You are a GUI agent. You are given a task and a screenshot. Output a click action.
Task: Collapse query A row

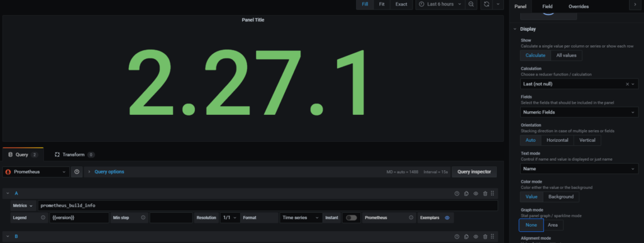point(8,193)
